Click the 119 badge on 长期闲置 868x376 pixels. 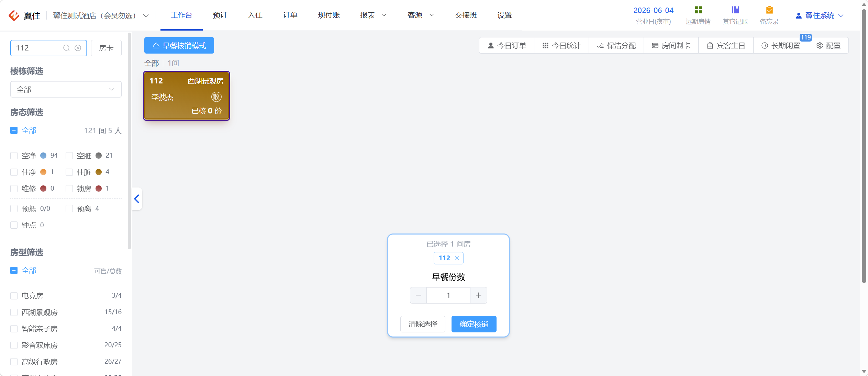tap(805, 37)
